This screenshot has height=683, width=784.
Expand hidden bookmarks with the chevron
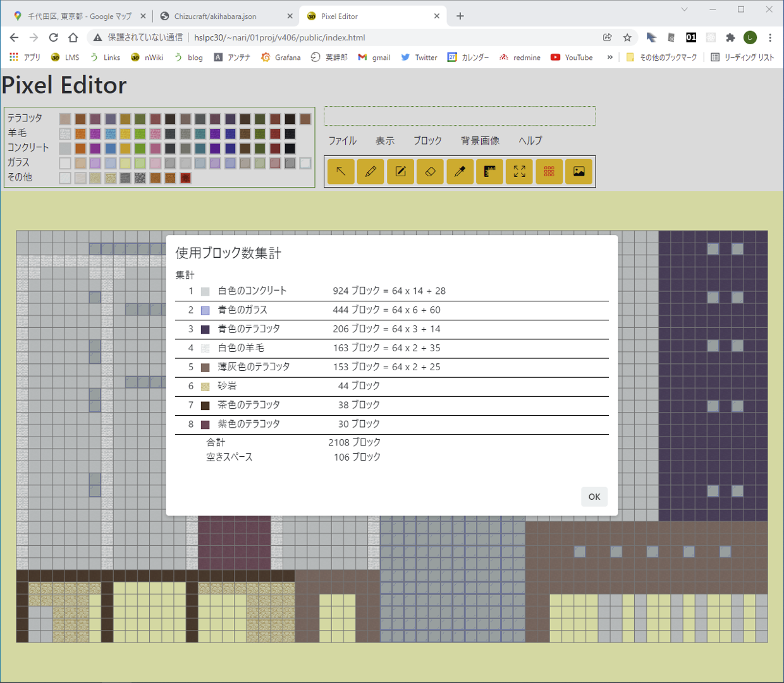coord(609,57)
